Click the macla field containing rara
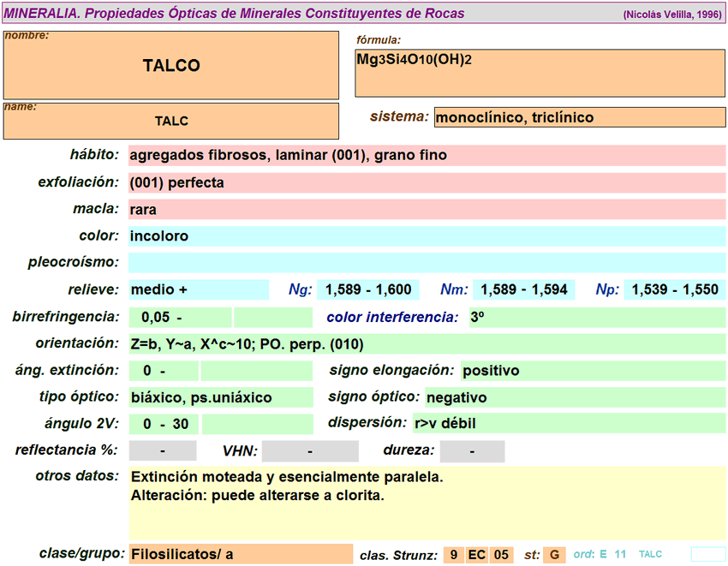Image resolution: width=728 pixels, height=566 pixels. tap(427, 210)
